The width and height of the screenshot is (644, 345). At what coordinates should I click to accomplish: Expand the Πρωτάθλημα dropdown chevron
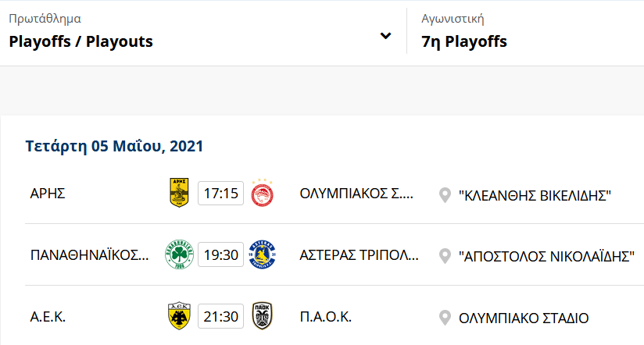[x=385, y=36]
